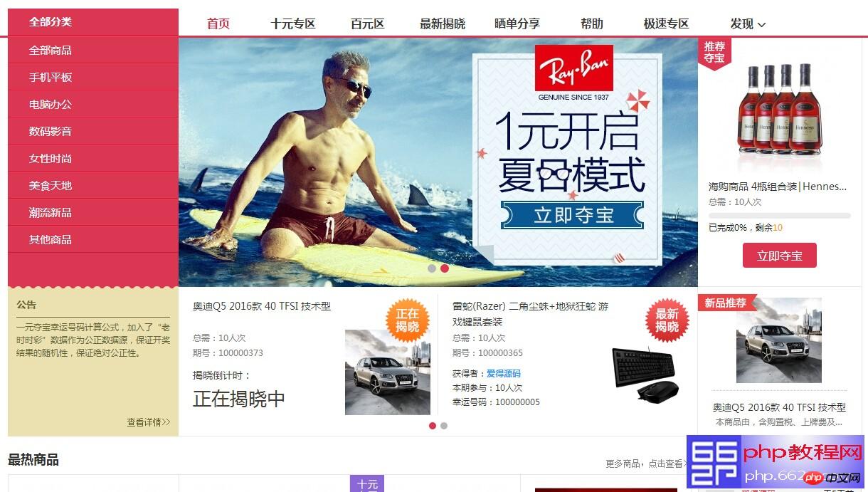Go to the 十元专区 tab

pyautogui.click(x=293, y=23)
